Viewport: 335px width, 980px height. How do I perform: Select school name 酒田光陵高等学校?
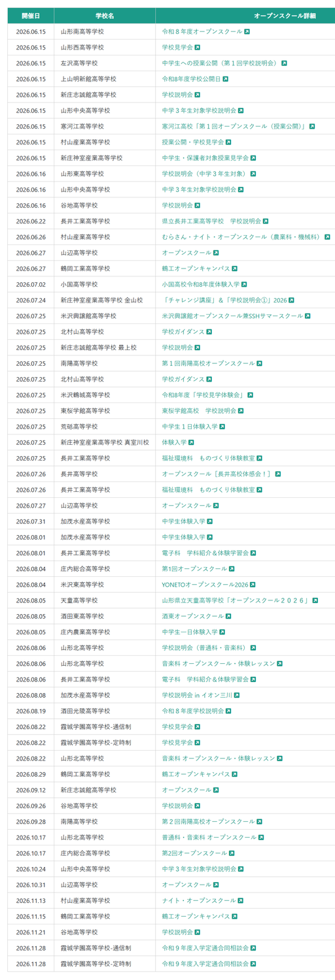[85, 711]
